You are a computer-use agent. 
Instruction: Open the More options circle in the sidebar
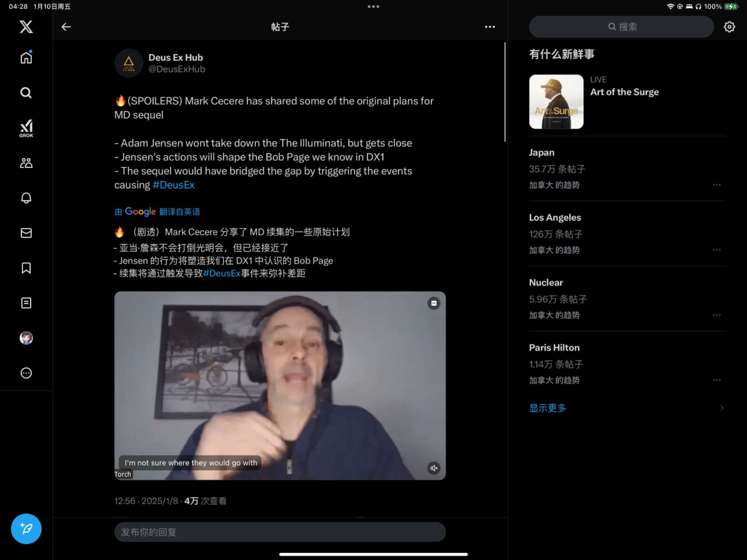[26, 373]
